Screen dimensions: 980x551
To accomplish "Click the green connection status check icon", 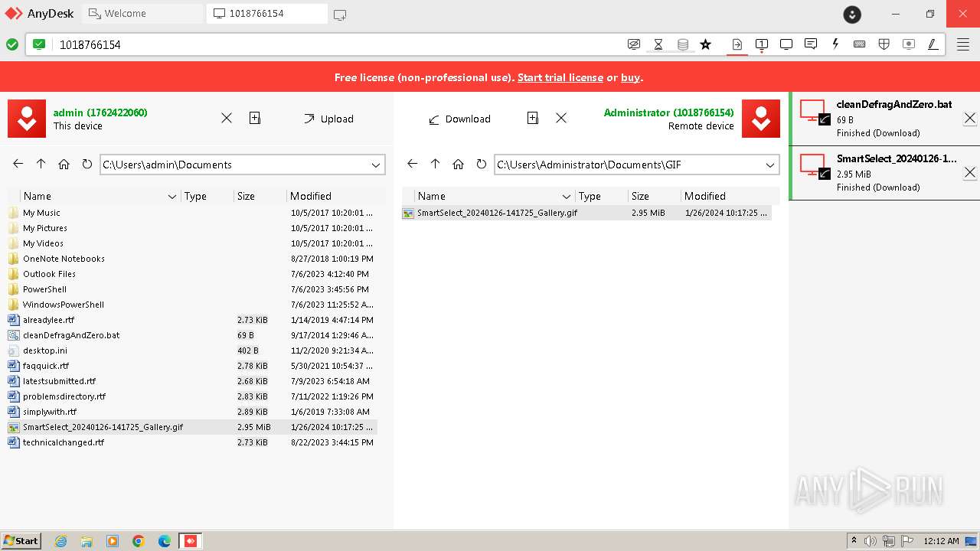I will click(12, 44).
